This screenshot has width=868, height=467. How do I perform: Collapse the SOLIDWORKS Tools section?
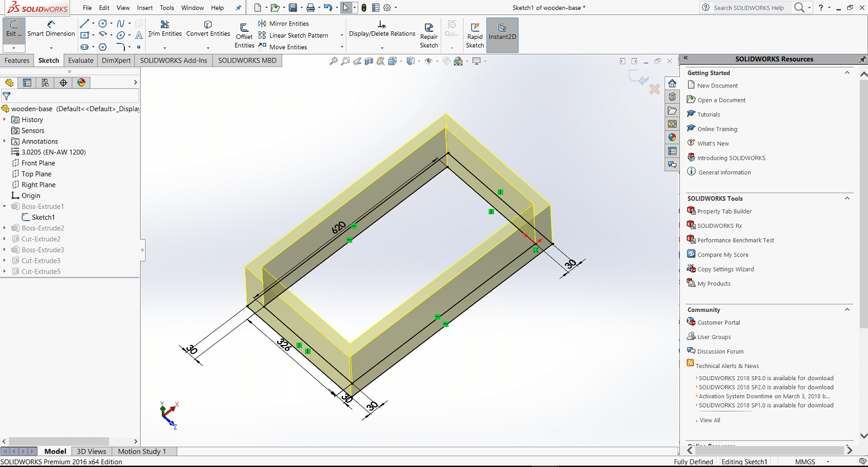tap(847, 198)
